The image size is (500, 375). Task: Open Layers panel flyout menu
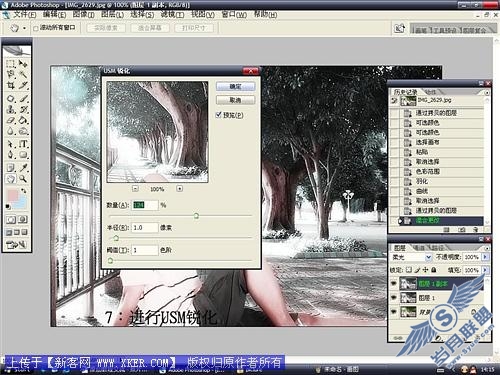(x=487, y=248)
